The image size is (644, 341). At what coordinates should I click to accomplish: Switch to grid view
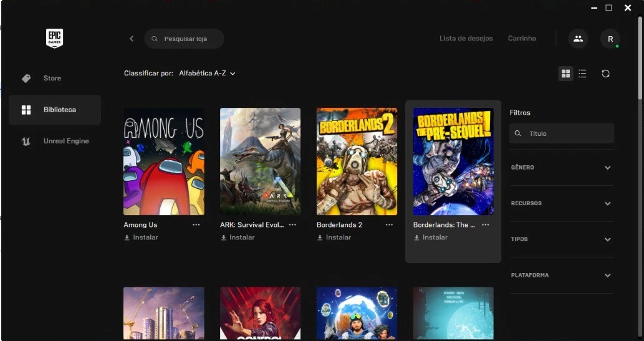[x=565, y=74]
